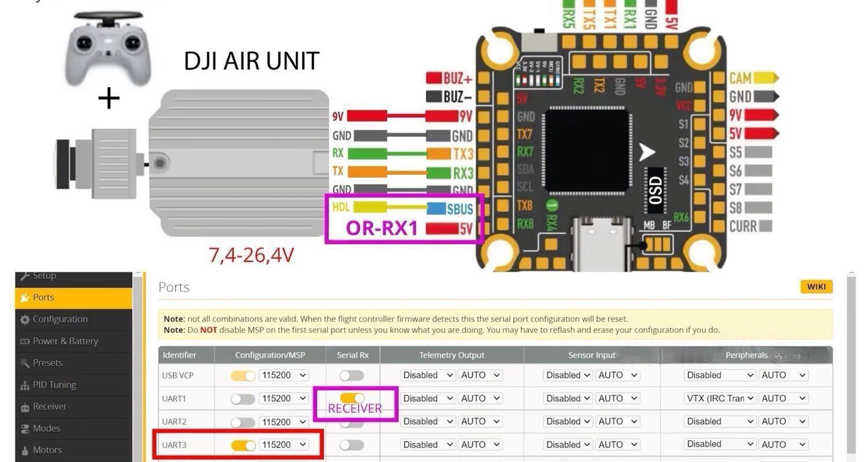Screen dimensions: 868x462
Task: Click the Modes icon in sidebar
Action: click(x=24, y=429)
